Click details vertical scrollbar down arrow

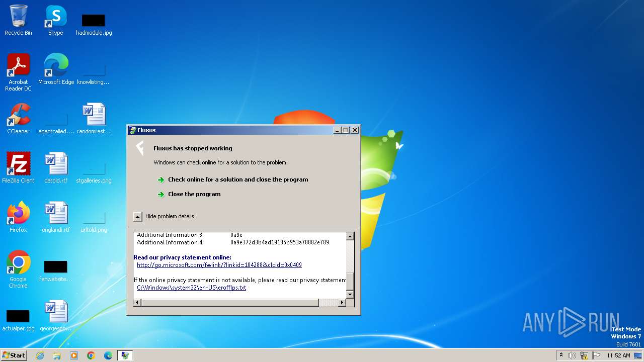(350, 294)
